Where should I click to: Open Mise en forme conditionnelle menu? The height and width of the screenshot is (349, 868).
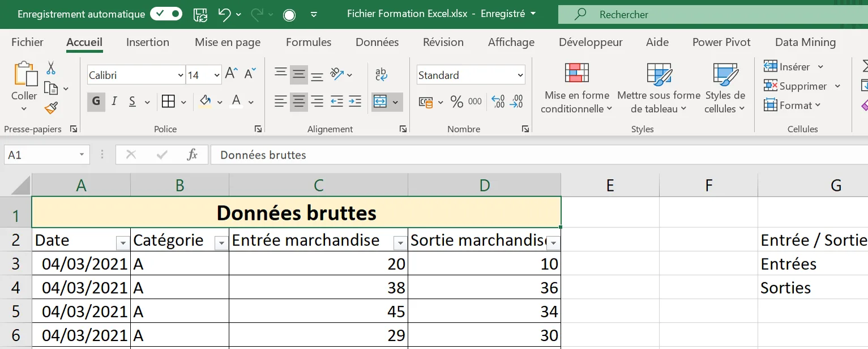click(x=577, y=88)
